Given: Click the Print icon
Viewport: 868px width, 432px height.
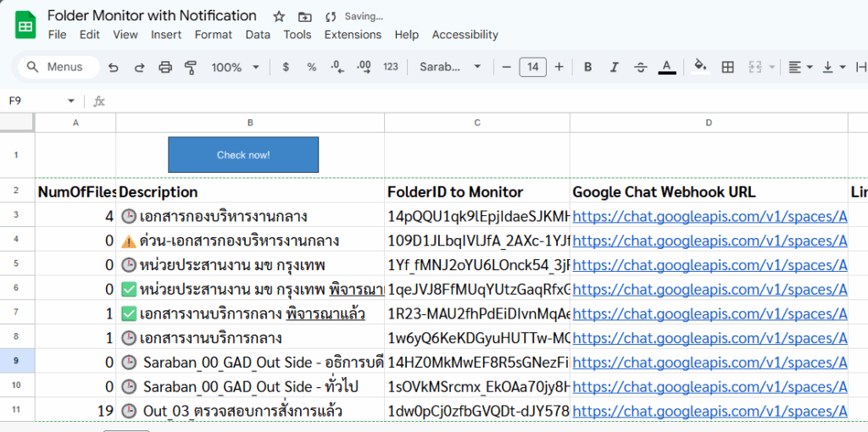Looking at the screenshot, I should (x=165, y=68).
